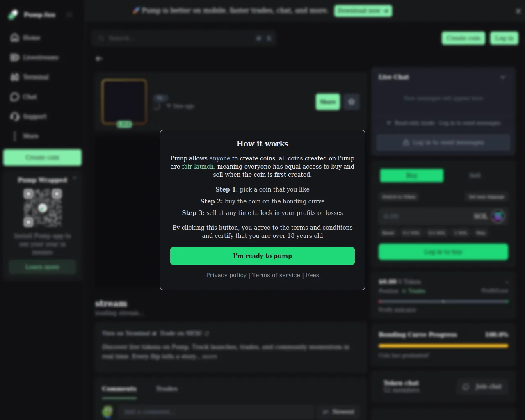The image size is (525, 420).
Task: Open the Privacy policy link
Action: coord(226,275)
